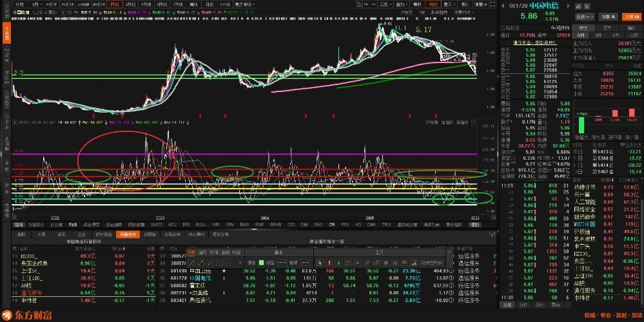Select the BOLL indicator tab
This screenshot has width=644, height=322.
tap(201, 225)
